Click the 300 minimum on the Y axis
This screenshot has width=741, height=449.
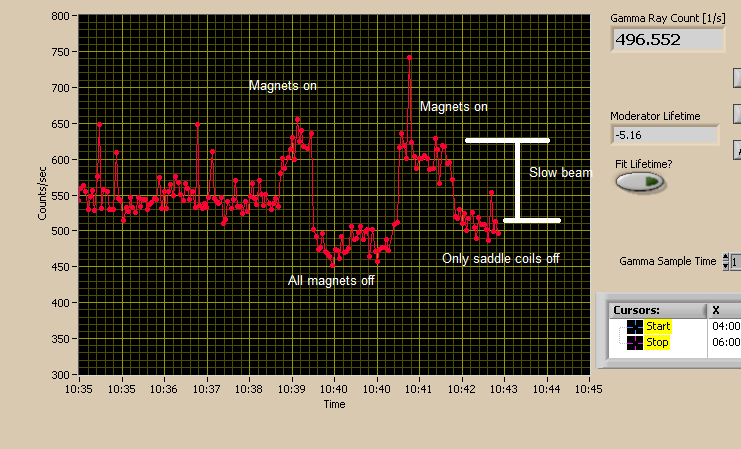click(x=60, y=375)
